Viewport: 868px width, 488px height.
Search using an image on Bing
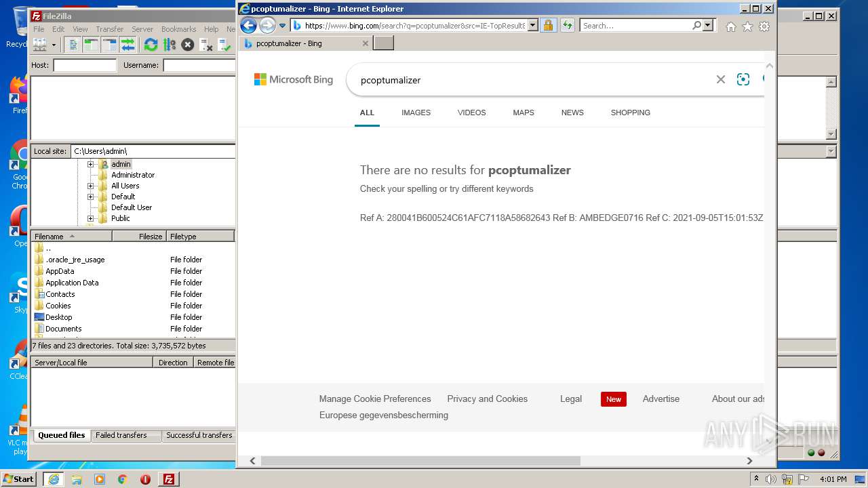[743, 79]
